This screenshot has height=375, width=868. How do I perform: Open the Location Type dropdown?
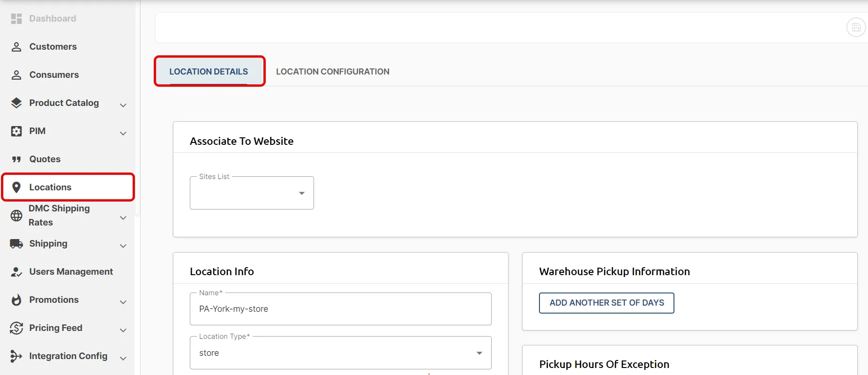[x=341, y=353]
